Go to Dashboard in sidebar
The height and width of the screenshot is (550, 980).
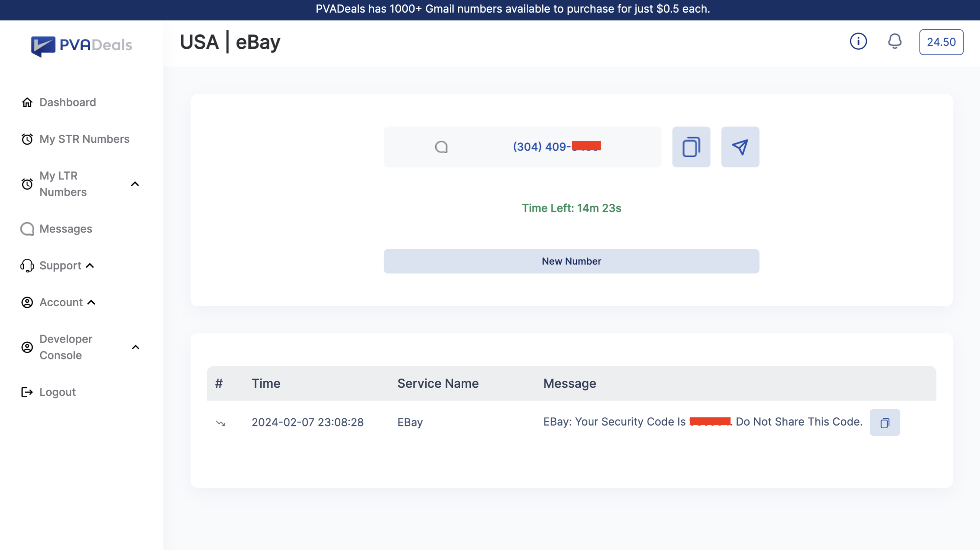click(x=67, y=102)
